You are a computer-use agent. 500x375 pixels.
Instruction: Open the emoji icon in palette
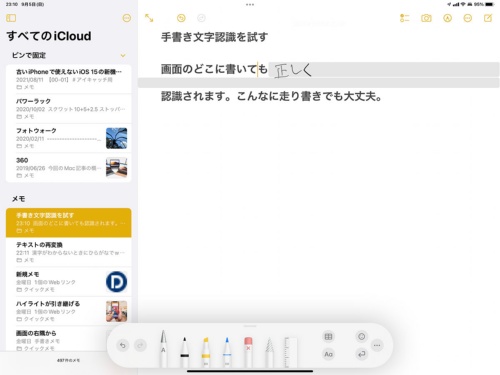[362, 337]
